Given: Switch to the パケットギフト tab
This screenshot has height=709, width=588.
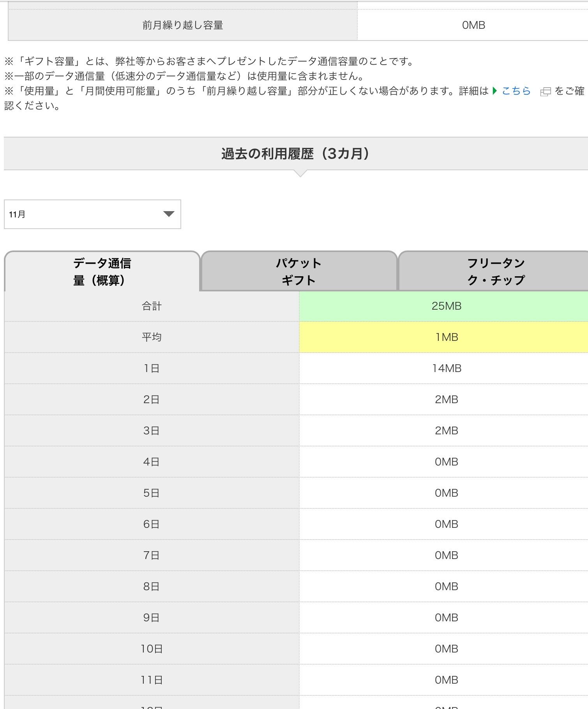Looking at the screenshot, I should tap(298, 272).
